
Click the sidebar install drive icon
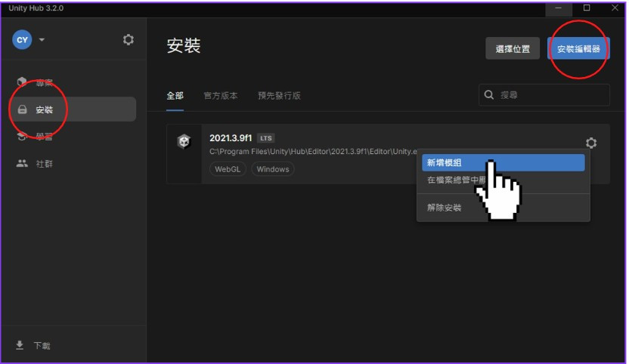[x=23, y=110]
